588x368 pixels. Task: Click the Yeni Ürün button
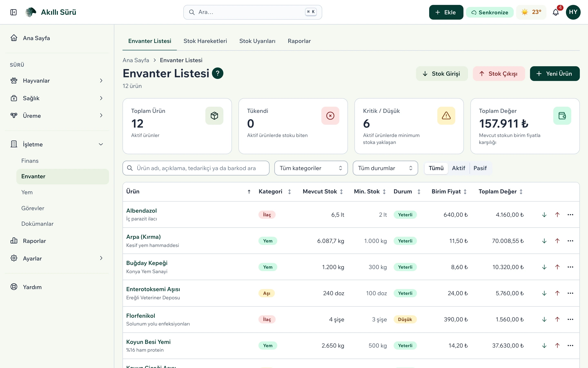point(555,74)
